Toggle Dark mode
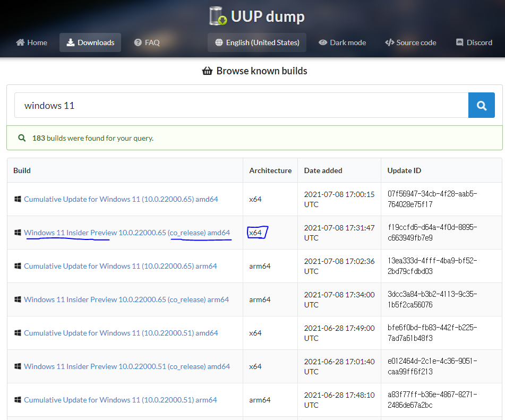This screenshot has height=420, width=505. click(342, 42)
